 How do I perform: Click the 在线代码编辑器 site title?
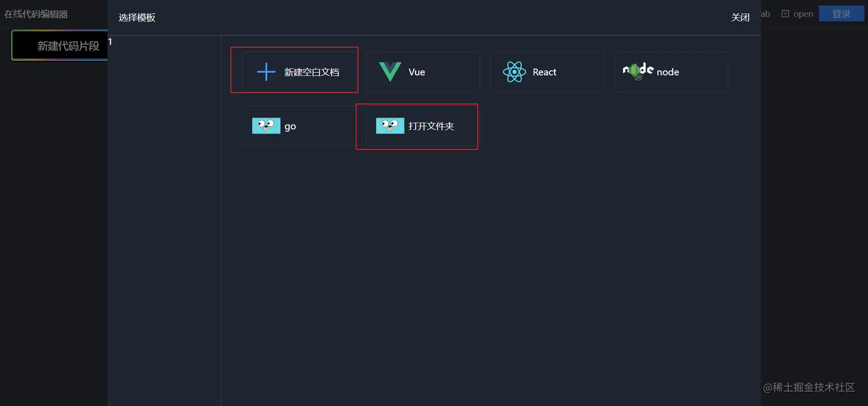(x=36, y=14)
